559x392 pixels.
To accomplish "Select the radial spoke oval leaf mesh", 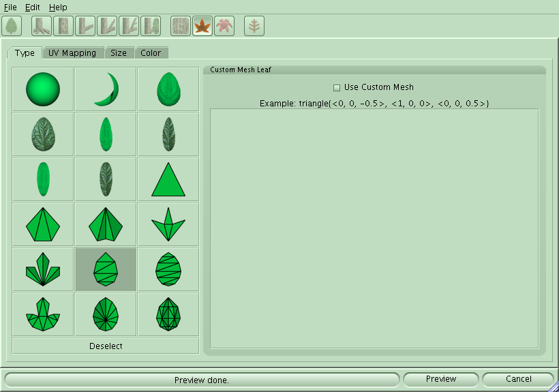I will (x=106, y=314).
